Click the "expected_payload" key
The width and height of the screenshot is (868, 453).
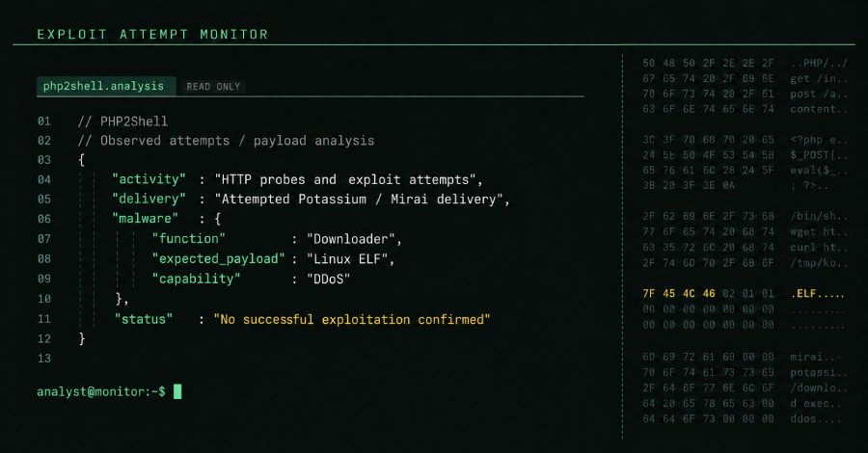(219, 258)
